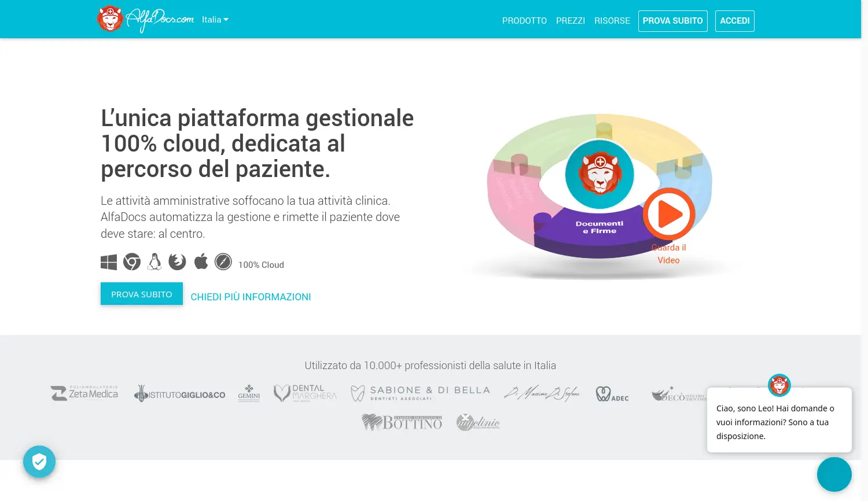Screen dimensions: 868x501
Task: Click the Chrome browser icon
Action: coord(132,262)
